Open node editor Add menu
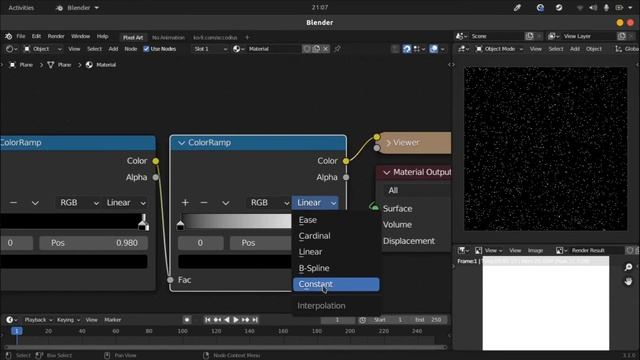 click(113, 49)
